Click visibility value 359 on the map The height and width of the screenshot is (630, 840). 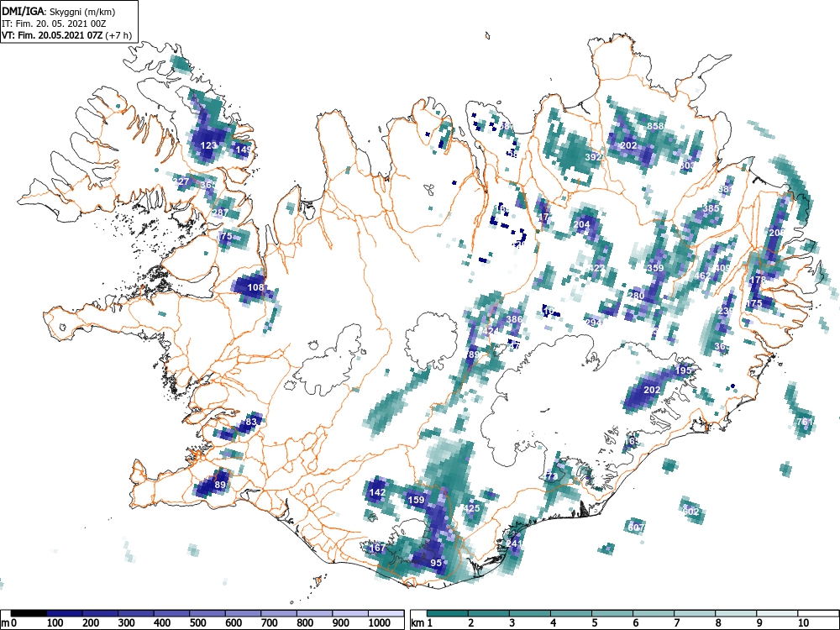[x=656, y=268]
